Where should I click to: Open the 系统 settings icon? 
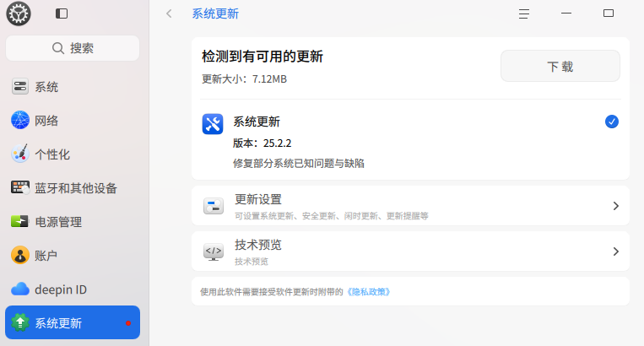click(19, 87)
